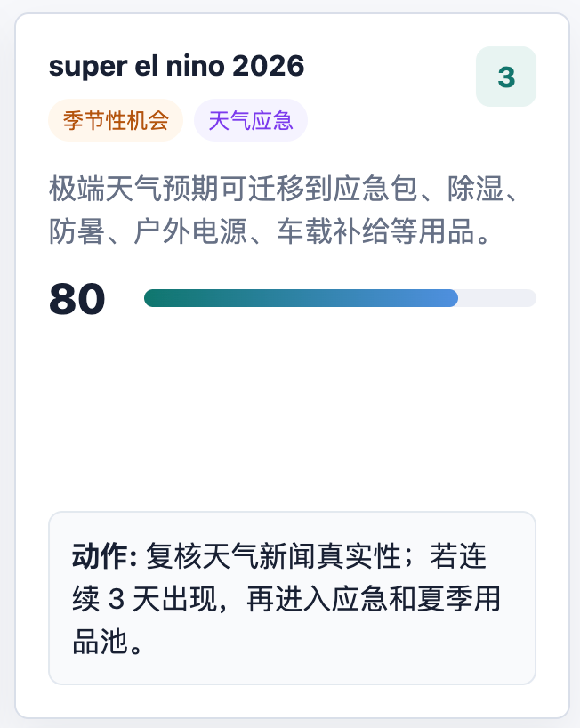Viewport: 580px width, 728px height.
Task: Click the green left start of the score bar
Action: (x=153, y=298)
